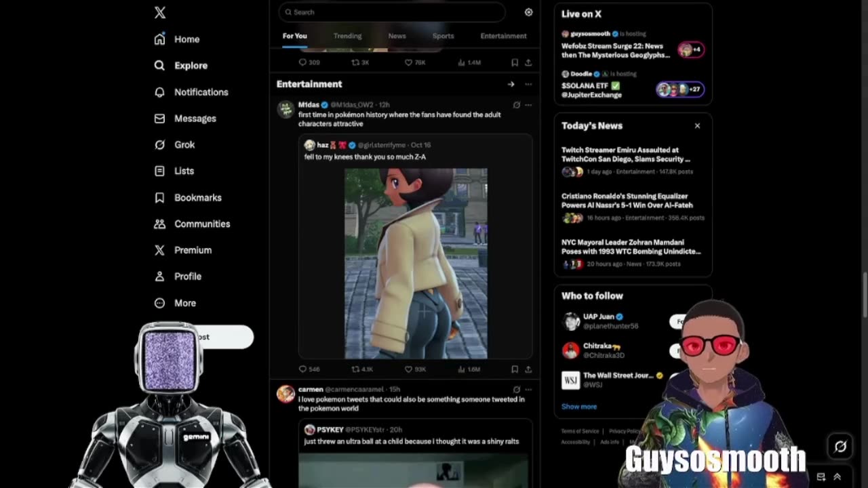Like the top post with 76K likes
868x488 pixels.
click(415, 62)
